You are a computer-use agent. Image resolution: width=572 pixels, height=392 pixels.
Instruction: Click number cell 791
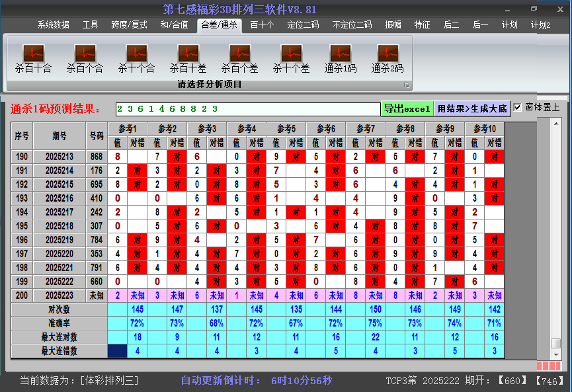pyautogui.click(x=97, y=268)
